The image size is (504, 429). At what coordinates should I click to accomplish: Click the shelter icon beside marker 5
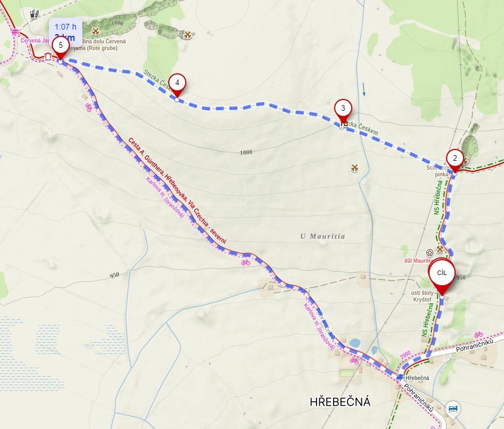coord(48,56)
